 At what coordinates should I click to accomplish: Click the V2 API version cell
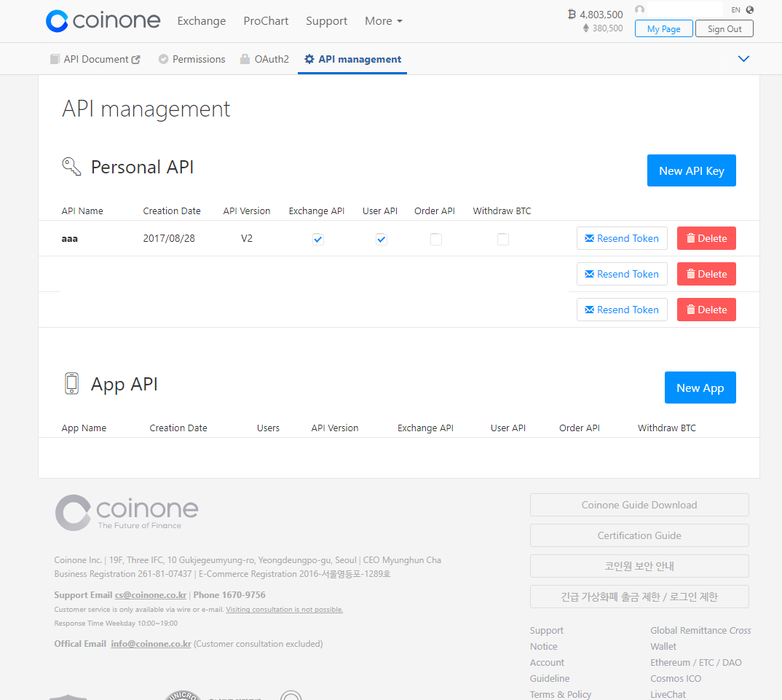click(x=247, y=238)
